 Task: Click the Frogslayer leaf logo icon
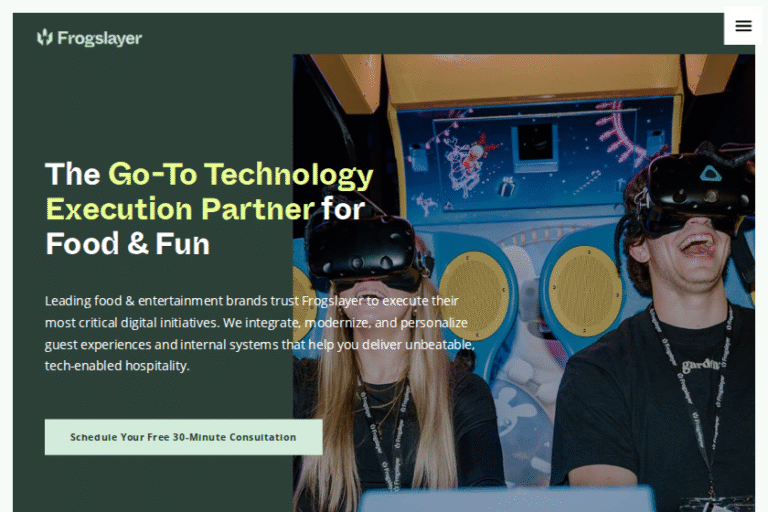[44, 38]
